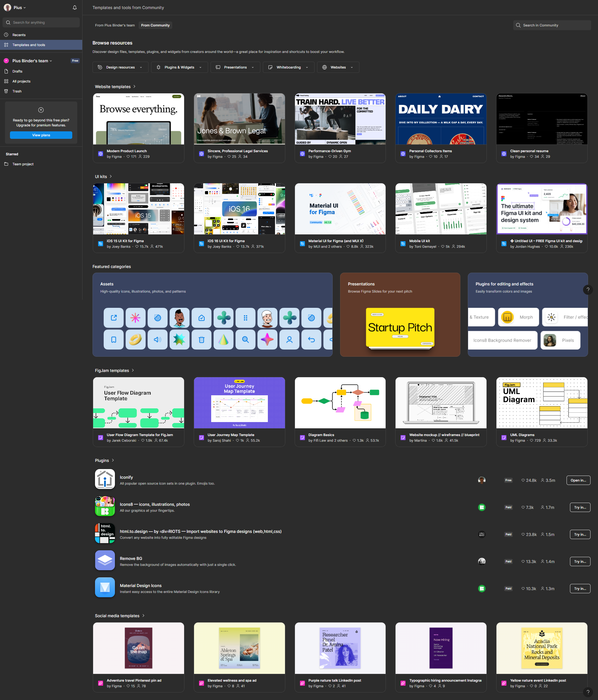Screen dimensions: 598x700
Task: Click the speaker volume asset icon
Action: point(158,340)
